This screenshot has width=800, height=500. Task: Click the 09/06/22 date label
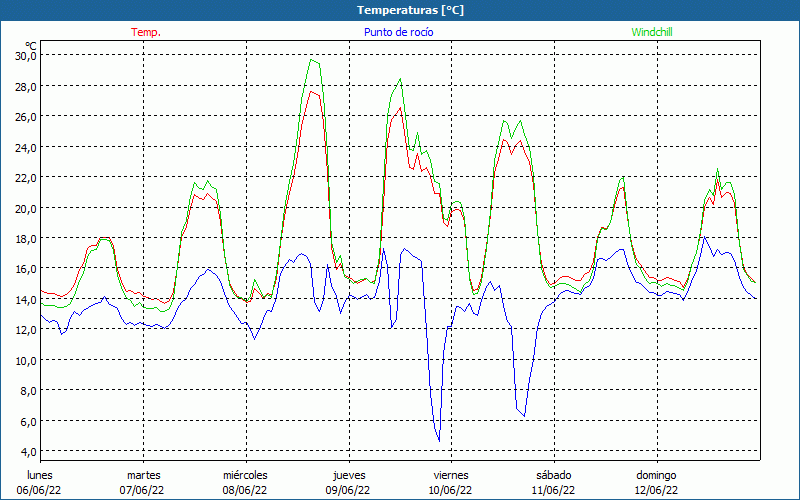tap(348, 490)
